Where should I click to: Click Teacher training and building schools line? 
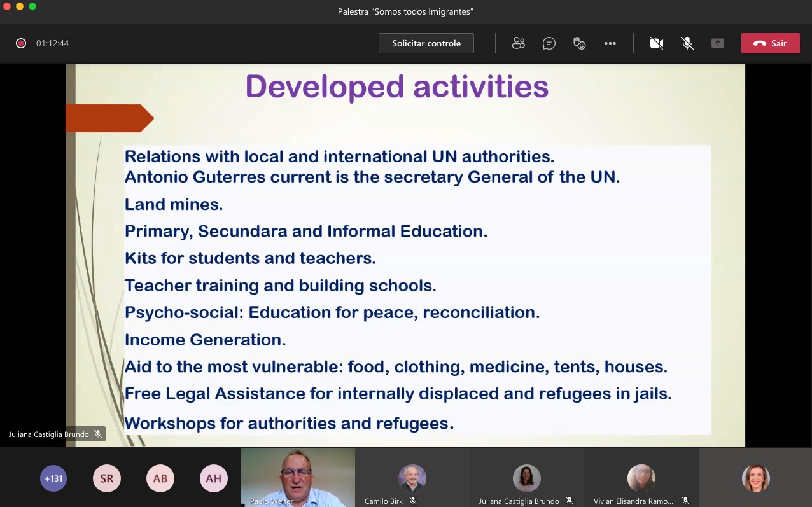click(x=281, y=286)
